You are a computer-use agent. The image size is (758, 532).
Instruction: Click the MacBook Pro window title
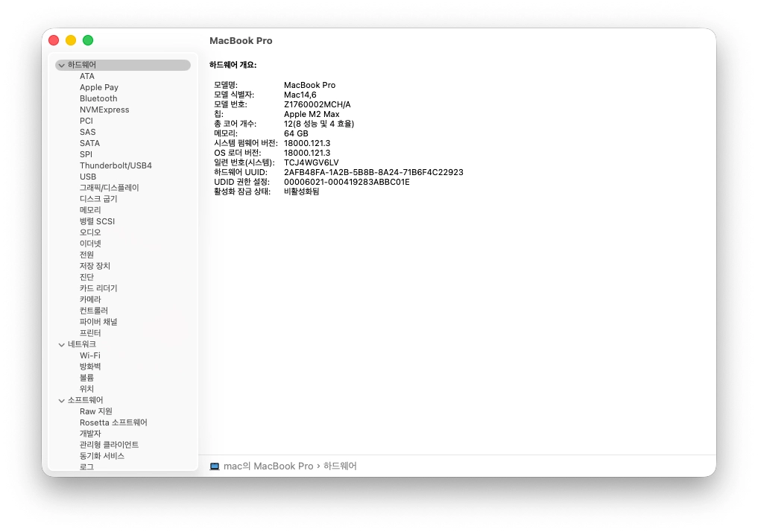click(241, 40)
